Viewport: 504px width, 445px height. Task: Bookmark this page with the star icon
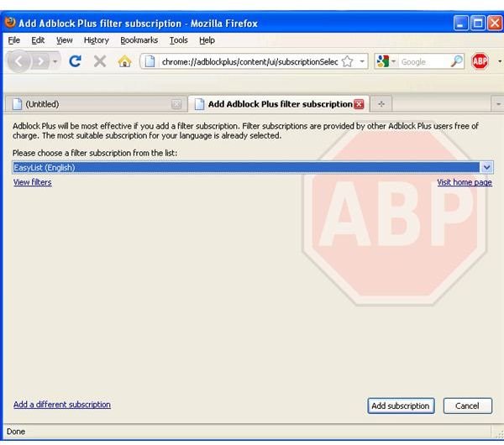click(x=347, y=61)
